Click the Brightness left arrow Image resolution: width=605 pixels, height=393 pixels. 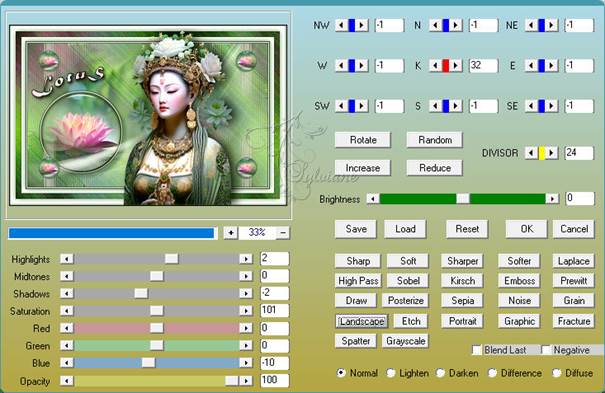pos(373,199)
